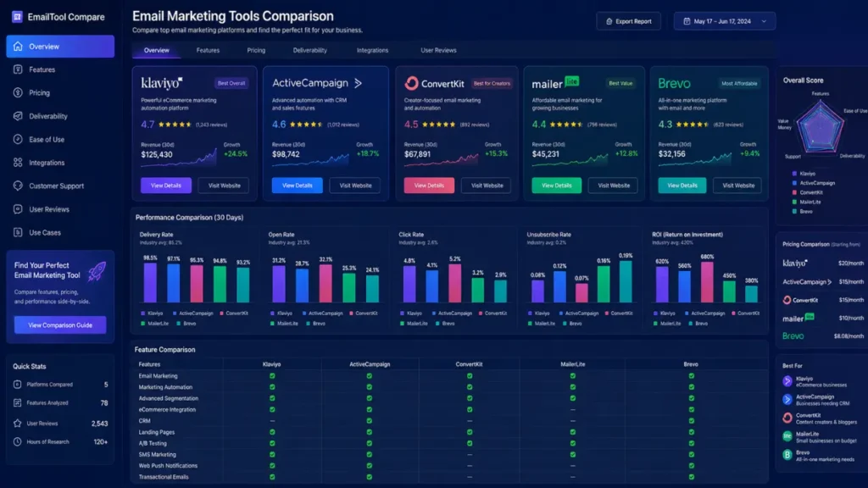Click the User Reviews icon in sidebar
The image size is (868, 488).
pyautogui.click(x=19, y=209)
